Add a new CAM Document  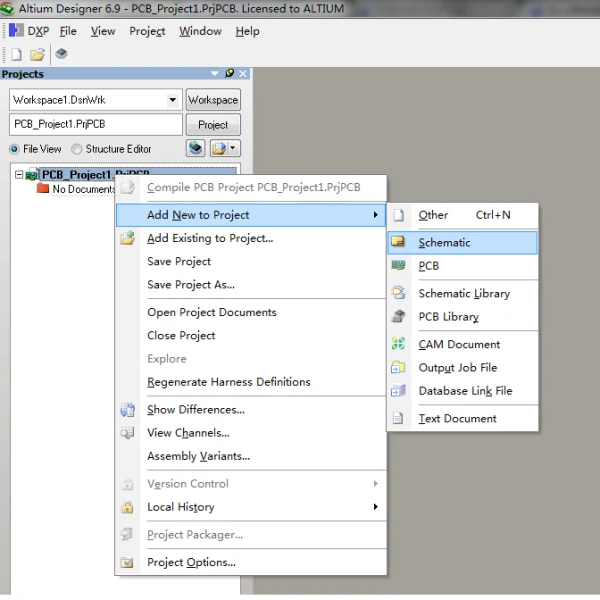(463, 344)
